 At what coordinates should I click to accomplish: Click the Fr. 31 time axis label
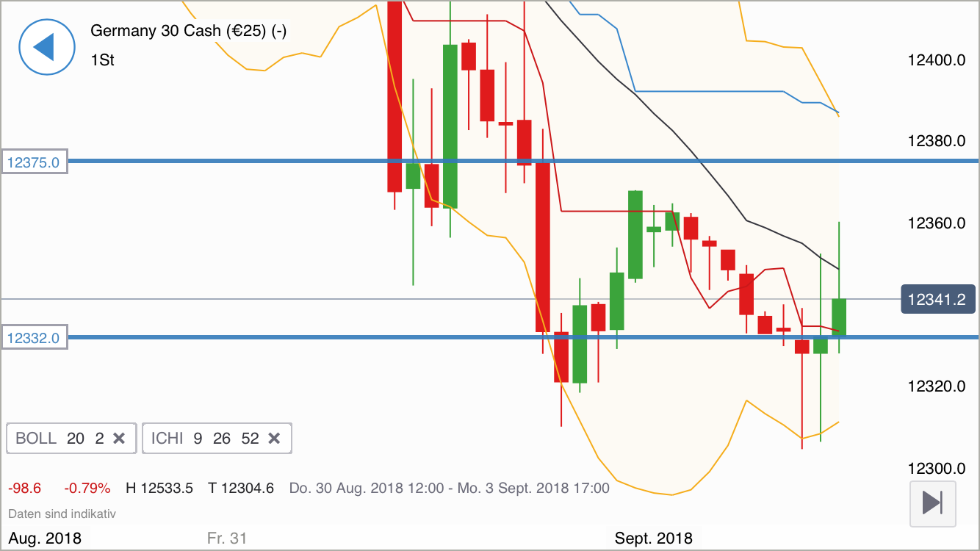click(x=229, y=537)
